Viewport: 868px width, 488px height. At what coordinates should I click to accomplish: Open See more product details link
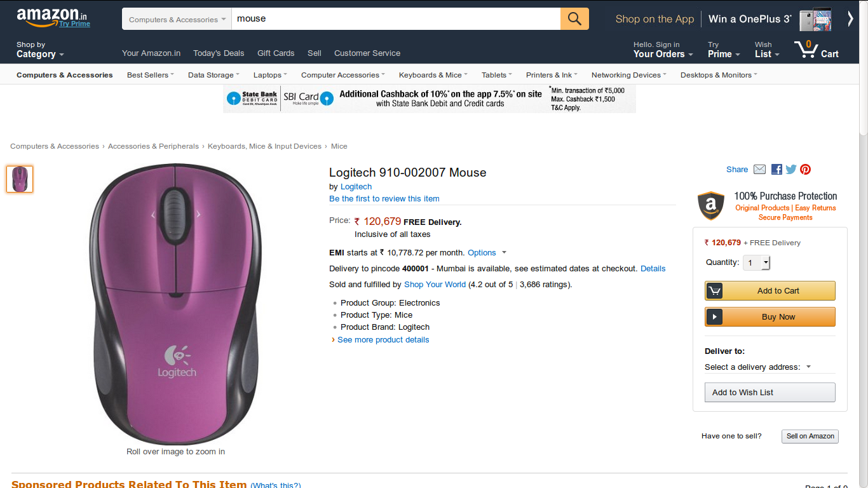pyautogui.click(x=383, y=340)
